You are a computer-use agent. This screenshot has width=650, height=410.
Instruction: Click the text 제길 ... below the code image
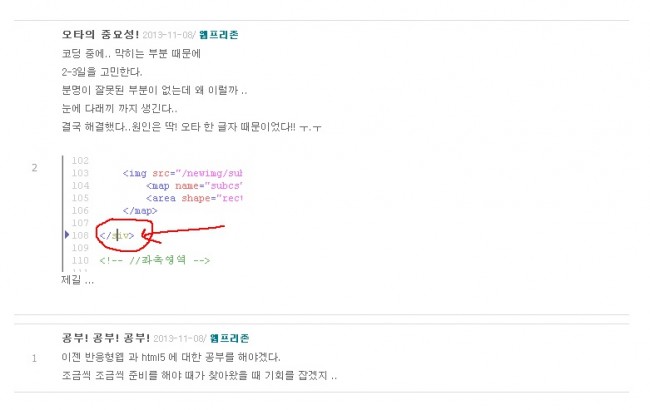[78, 280]
